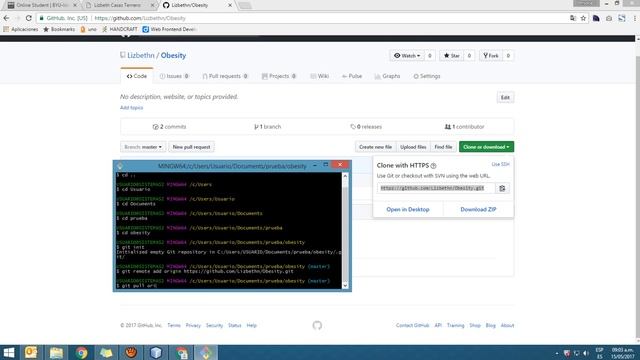Open the Aplicaciones bookmarks shortcut
The image size is (640, 360).
[20, 29]
